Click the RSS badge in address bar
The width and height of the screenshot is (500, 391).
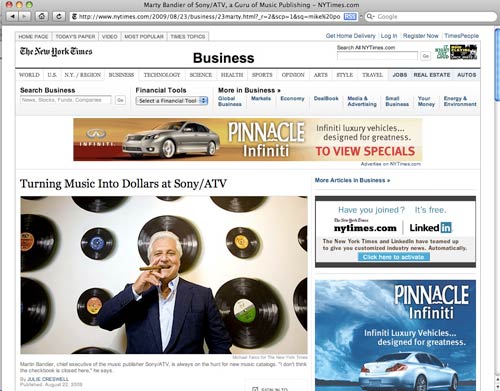(x=350, y=16)
